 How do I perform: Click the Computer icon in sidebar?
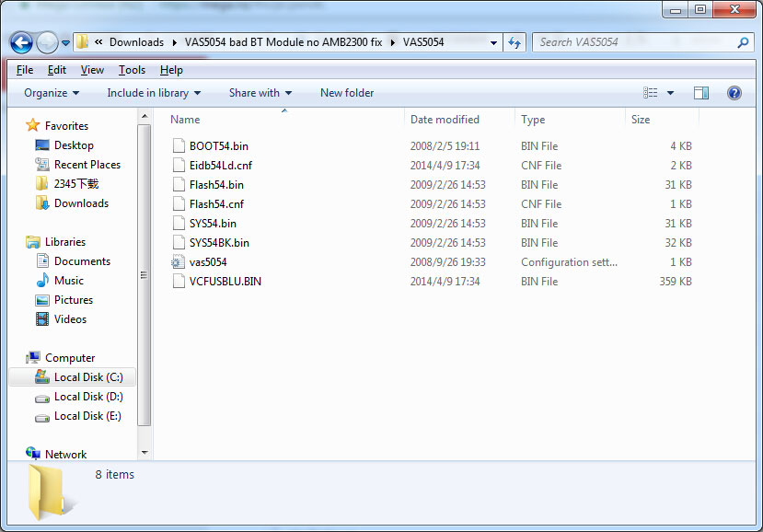[33, 358]
